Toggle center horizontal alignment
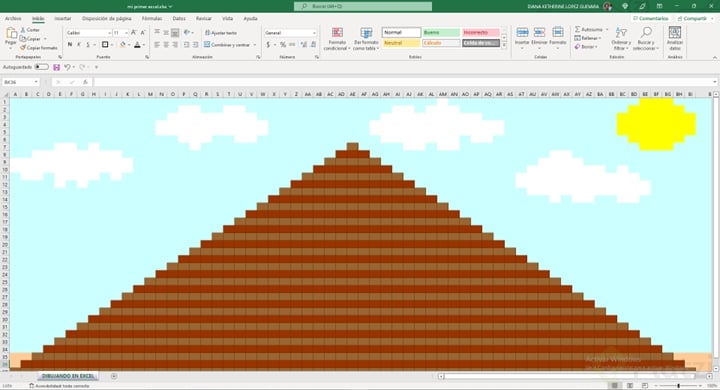Viewport: 720px width, 390px height. 166,45
